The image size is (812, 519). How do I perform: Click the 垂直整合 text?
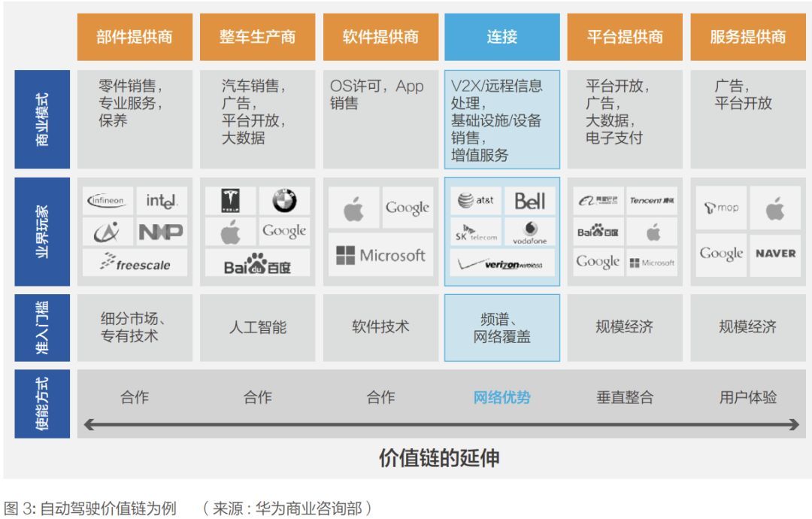coord(625,397)
